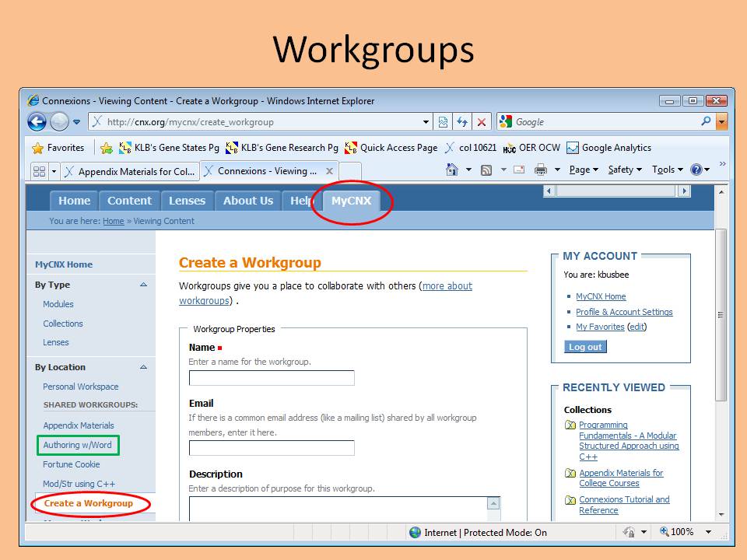Screen dimensions: 747x560
Task: Open the Authoring w/Word workgroup
Action: pos(78,445)
